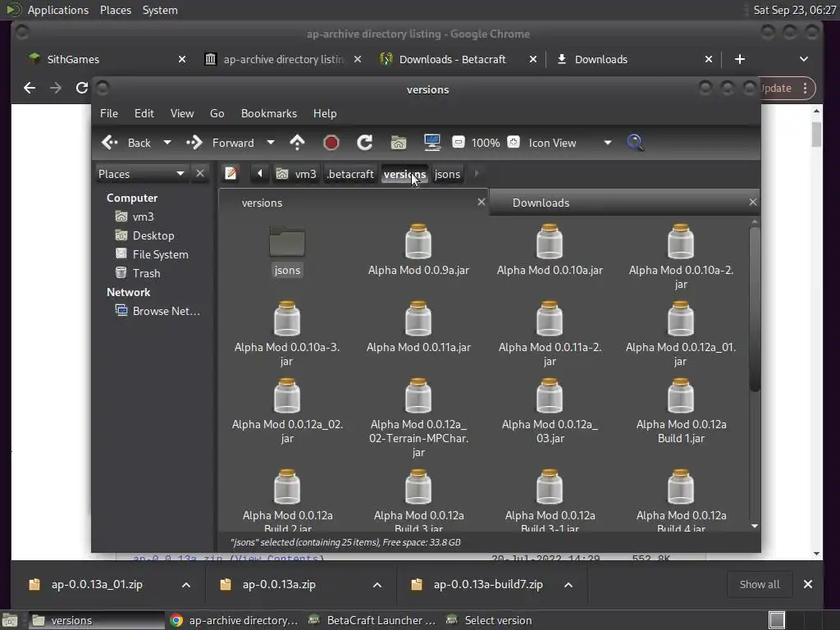The image size is (840, 630).
Task: Open the file search magnifier
Action: coord(635,143)
